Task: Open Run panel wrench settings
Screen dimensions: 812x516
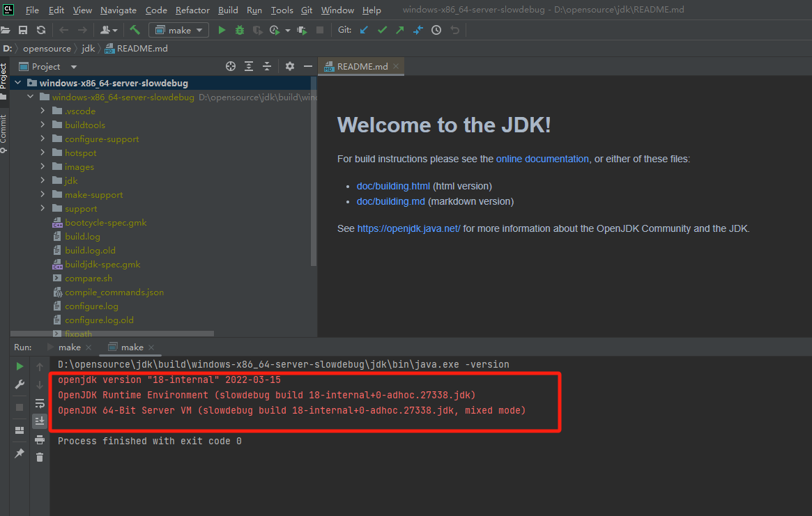Action: coord(20,384)
